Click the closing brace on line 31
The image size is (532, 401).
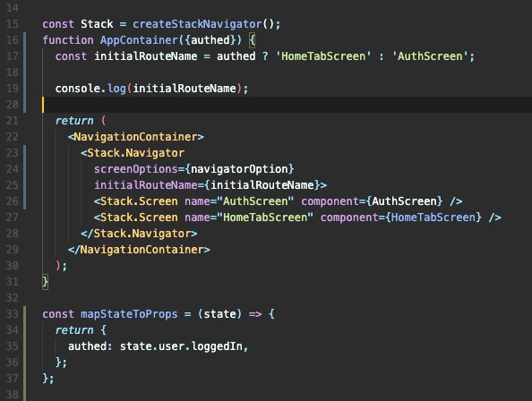(x=45, y=282)
